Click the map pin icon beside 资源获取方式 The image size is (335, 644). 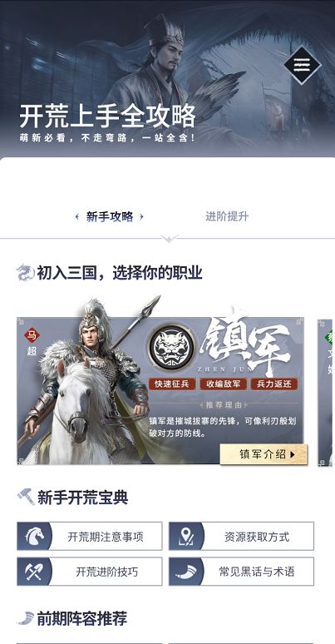point(186,536)
